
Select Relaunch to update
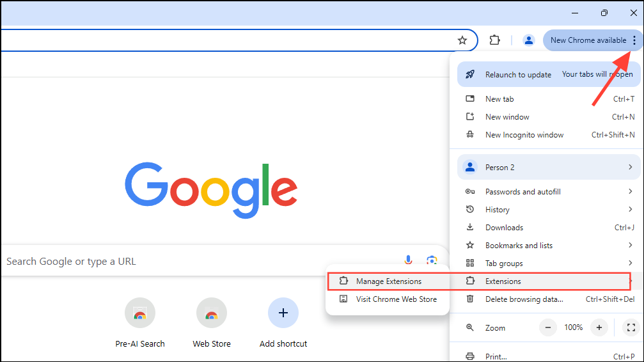point(548,74)
